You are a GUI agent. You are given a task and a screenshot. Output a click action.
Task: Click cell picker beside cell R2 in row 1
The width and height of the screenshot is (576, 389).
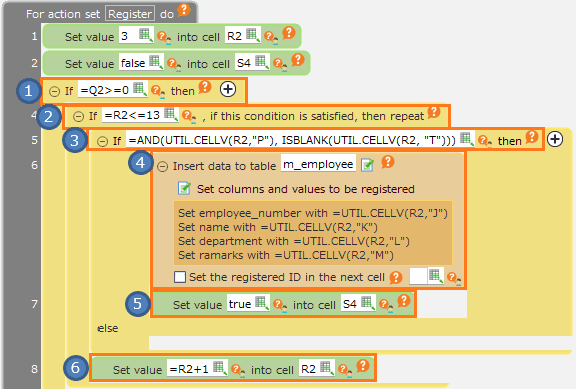pyautogui.click(x=253, y=35)
